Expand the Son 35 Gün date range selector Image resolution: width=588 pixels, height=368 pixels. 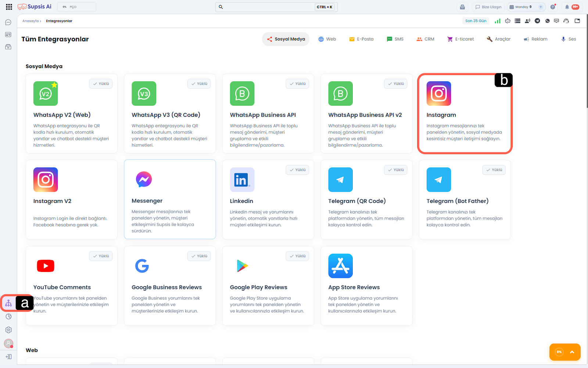(x=476, y=21)
